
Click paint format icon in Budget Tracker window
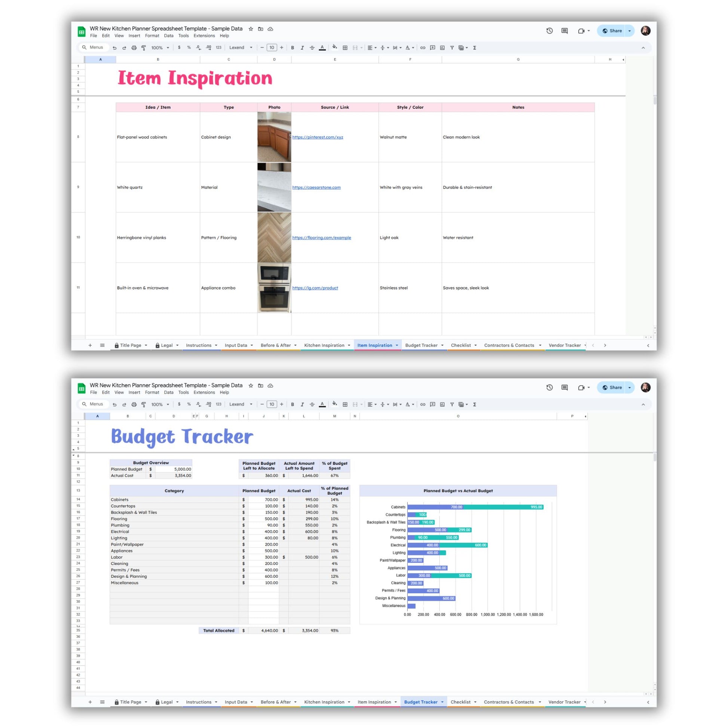[x=144, y=404]
